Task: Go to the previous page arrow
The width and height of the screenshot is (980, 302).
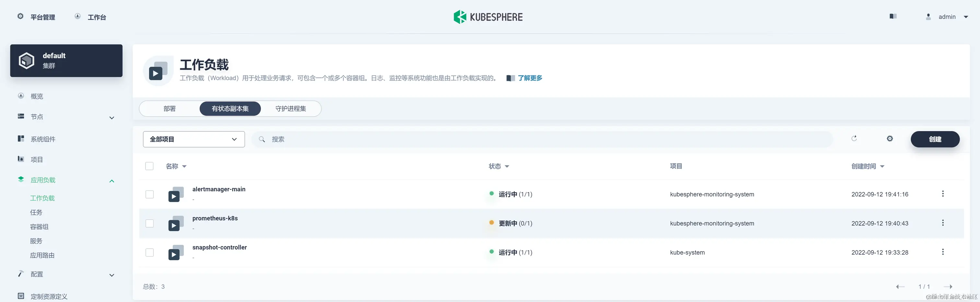Action: (900, 287)
